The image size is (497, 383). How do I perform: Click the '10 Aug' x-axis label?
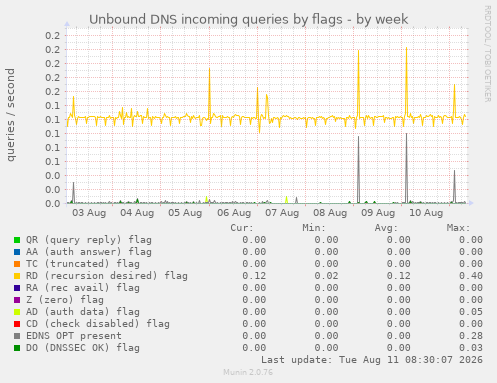click(426, 213)
